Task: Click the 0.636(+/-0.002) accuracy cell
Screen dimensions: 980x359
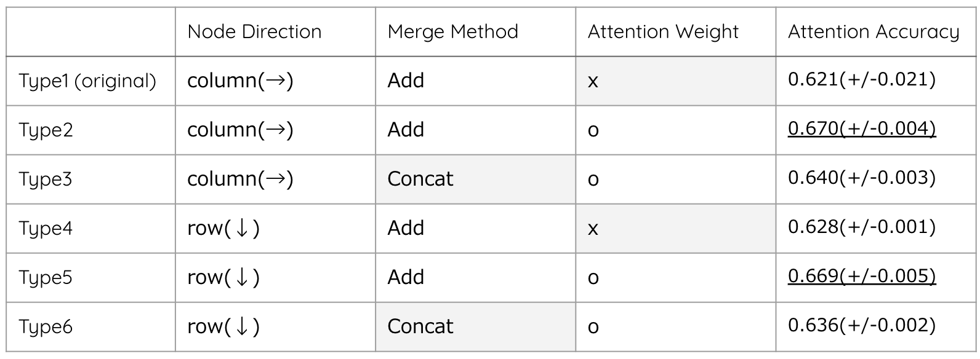Action: [x=861, y=325]
